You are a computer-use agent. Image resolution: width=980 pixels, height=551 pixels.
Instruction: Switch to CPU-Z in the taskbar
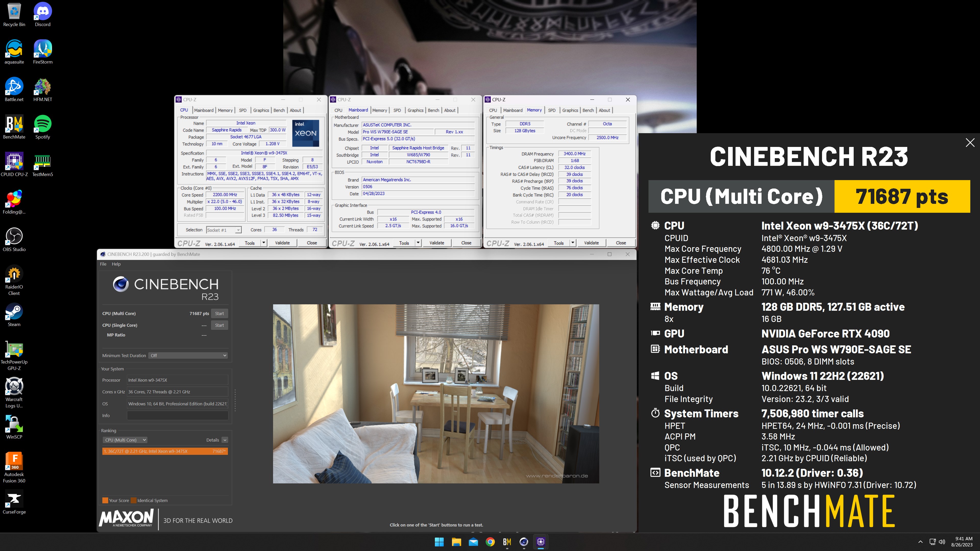pos(541,542)
